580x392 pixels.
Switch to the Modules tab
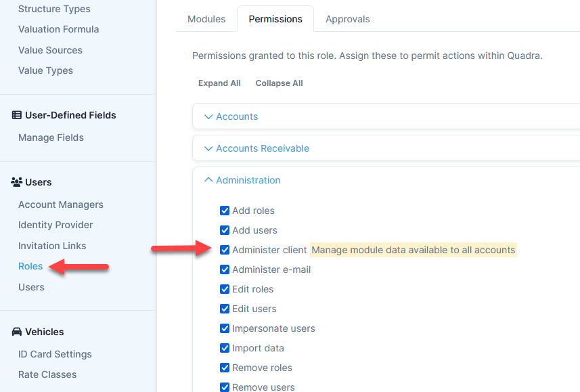(206, 19)
